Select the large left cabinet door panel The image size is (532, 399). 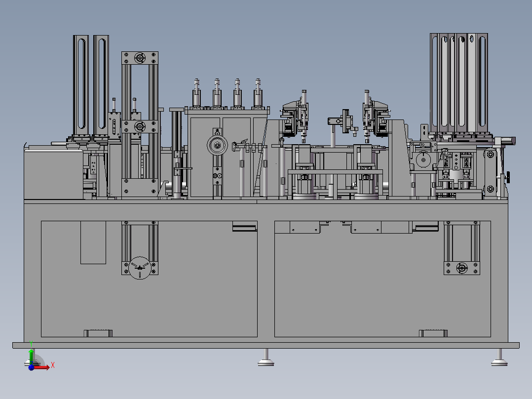point(149,279)
